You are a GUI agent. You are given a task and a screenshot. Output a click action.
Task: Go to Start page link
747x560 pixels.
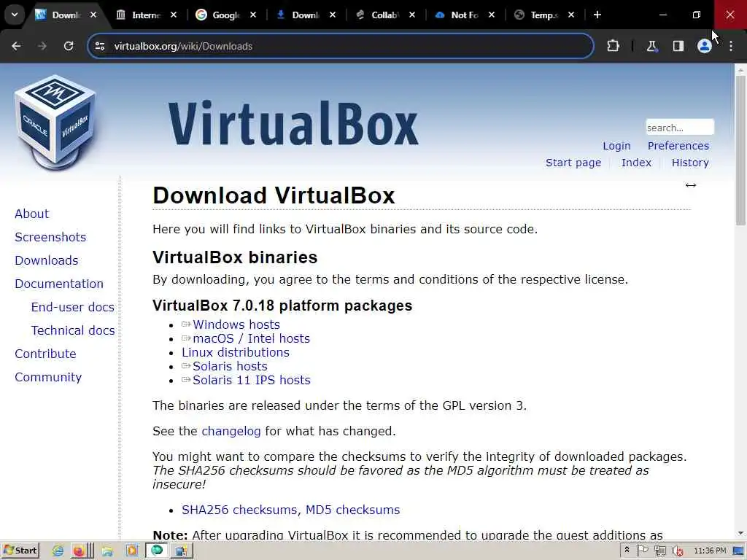click(x=573, y=163)
